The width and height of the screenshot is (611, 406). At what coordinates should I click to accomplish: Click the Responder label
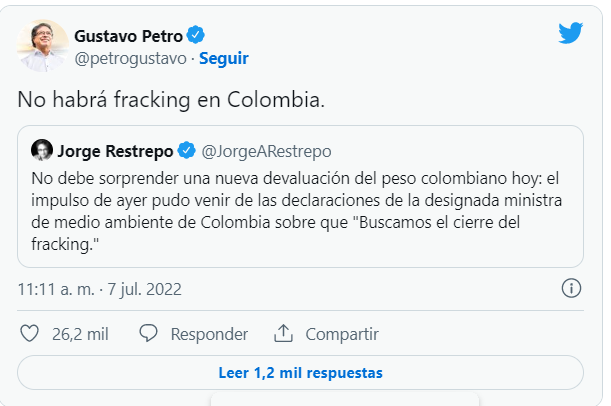point(209,333)
